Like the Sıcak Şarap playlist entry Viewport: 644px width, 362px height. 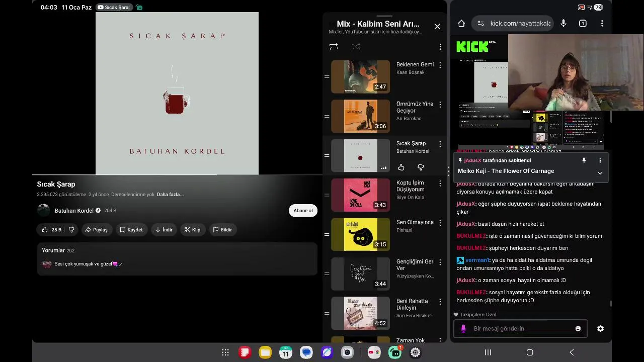coord(401,167)
